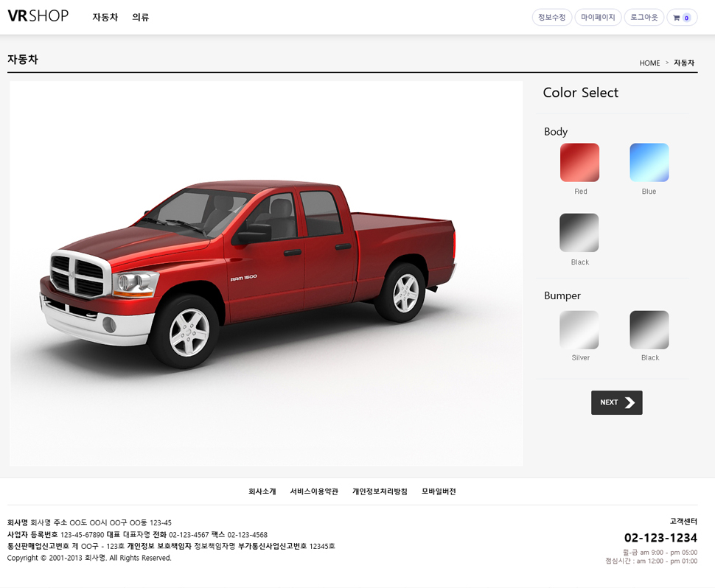This screenshot has width=715, height=588.
Task: Click 자동차 in the breadcrumb
Action: pyautogui.click(x=684, y=63)
